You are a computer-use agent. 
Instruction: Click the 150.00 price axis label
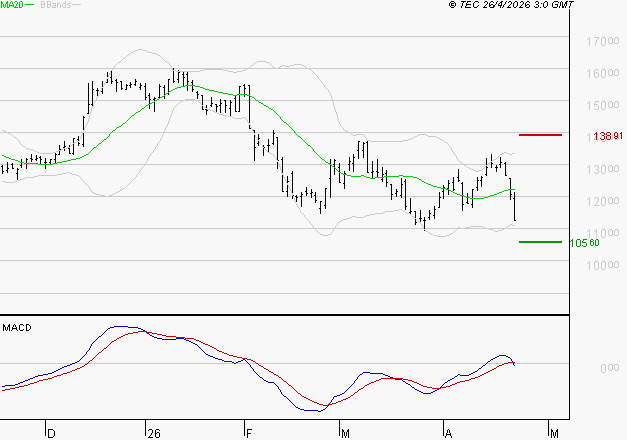click(603, 105)
